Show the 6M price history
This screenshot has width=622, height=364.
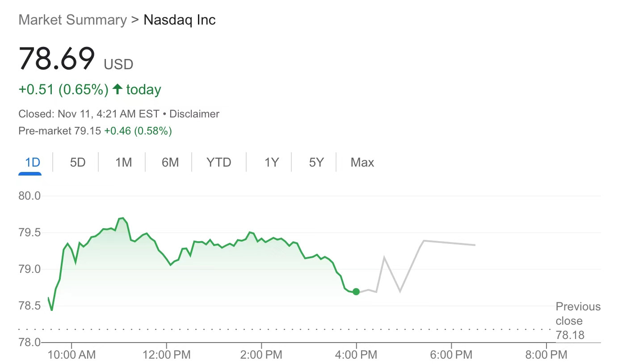click(170, 163)
